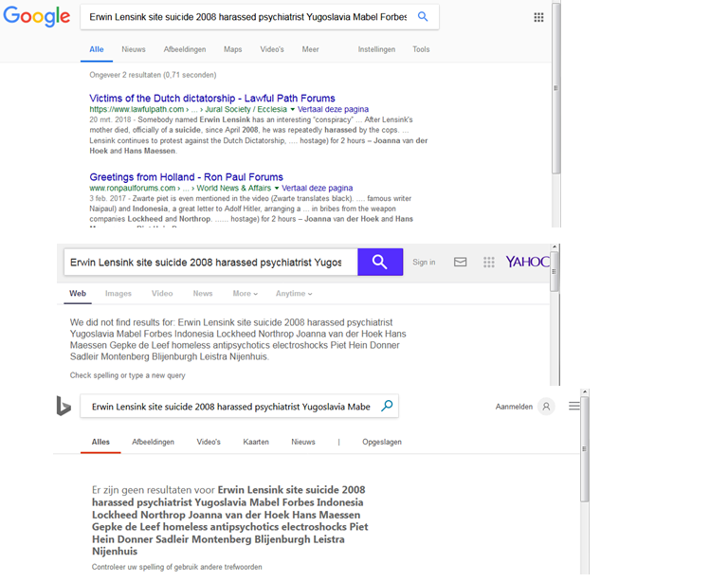
Task: Select the Bing Alles tab
Action: click(100, 442)
